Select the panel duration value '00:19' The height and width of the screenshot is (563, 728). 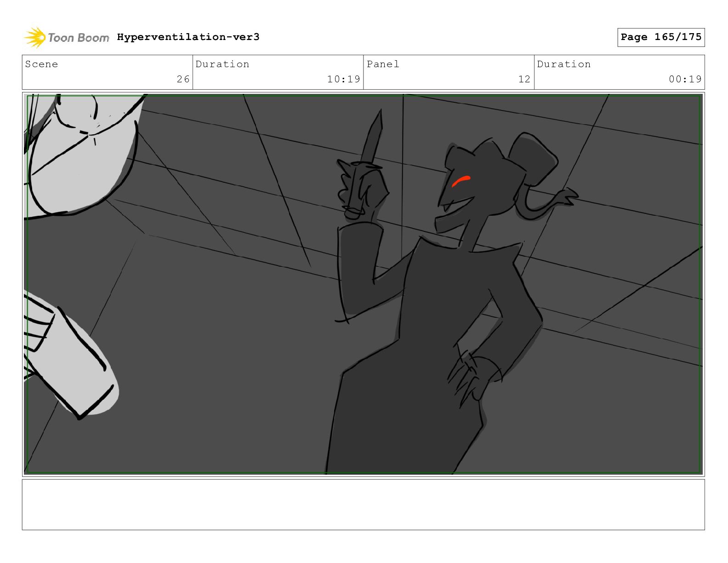tap(685, 79)
